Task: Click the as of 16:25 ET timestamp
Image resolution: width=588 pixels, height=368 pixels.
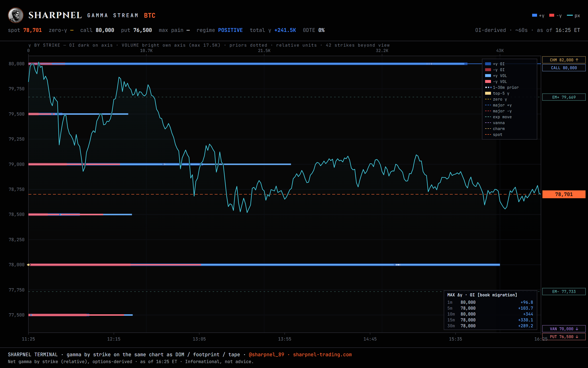Action: (559, 30)
